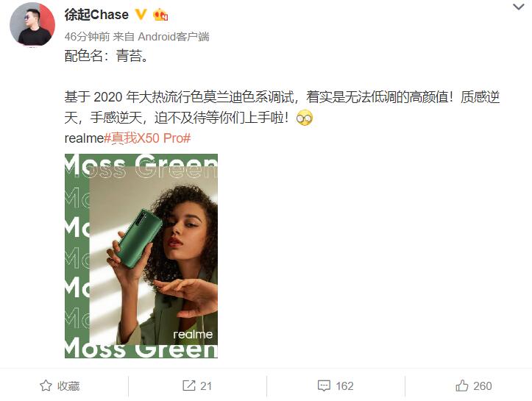The image size is (532, 401).
Task: Open the Android客户端 source link
Action: click(x=174, y=36)
